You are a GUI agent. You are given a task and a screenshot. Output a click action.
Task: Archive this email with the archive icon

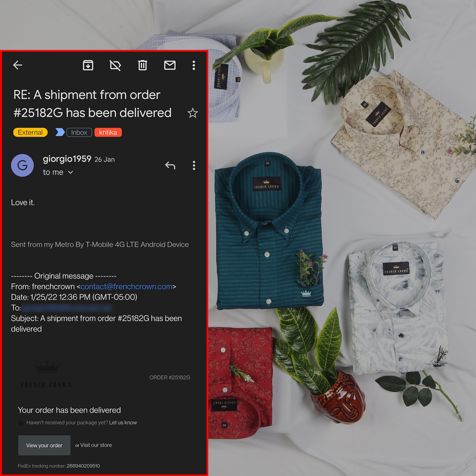[x=88, y=65]
